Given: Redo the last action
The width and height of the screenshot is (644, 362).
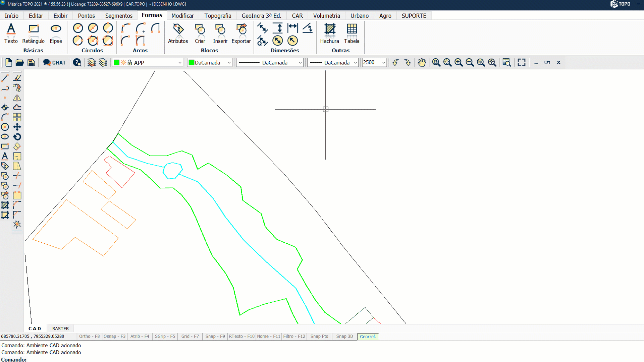Looking at the screenshot, I should click(x=407, y=62).
